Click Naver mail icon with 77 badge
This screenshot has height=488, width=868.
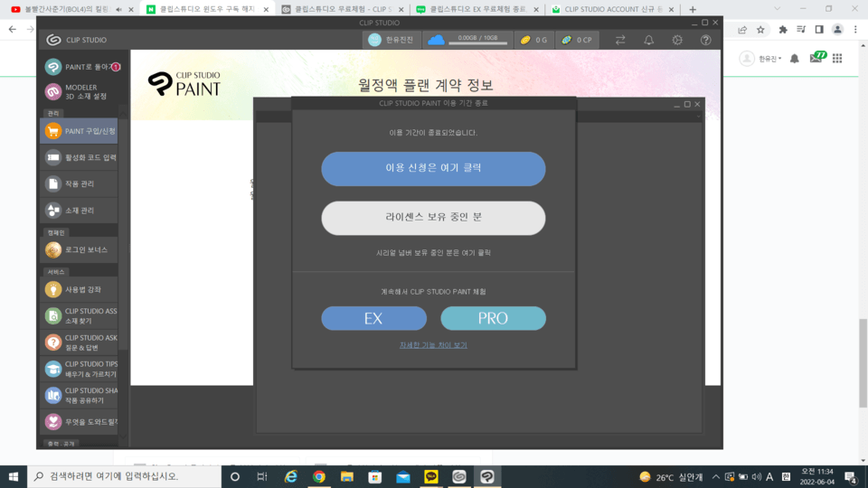click(817, 57)
